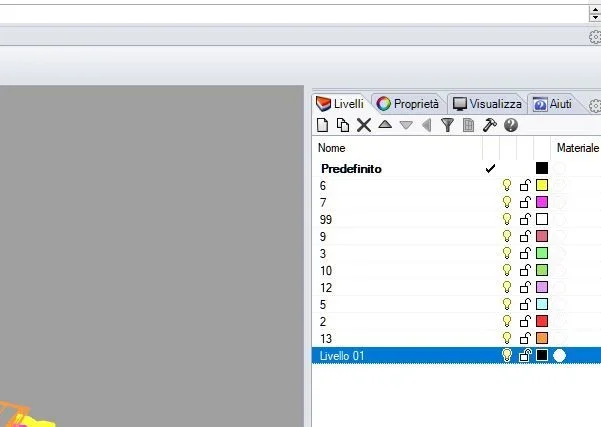This screenshot has height=427, width=601.
Task: Open the layers panel Help icon
Action: coord(511,125)
